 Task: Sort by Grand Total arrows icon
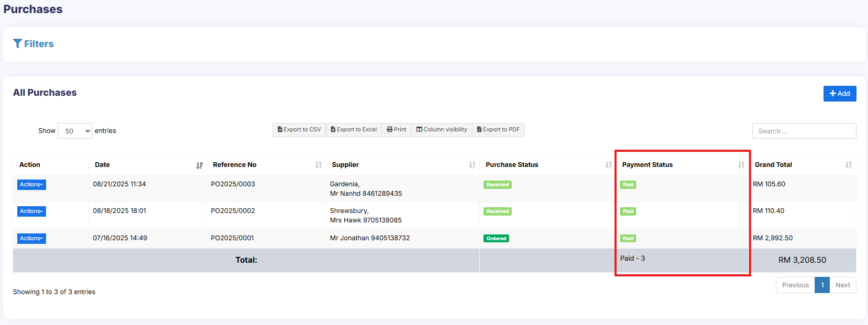click(849, 165)
